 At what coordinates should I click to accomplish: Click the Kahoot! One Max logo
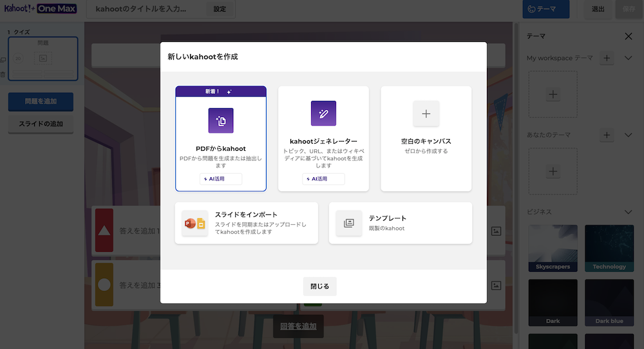(40, 8)
